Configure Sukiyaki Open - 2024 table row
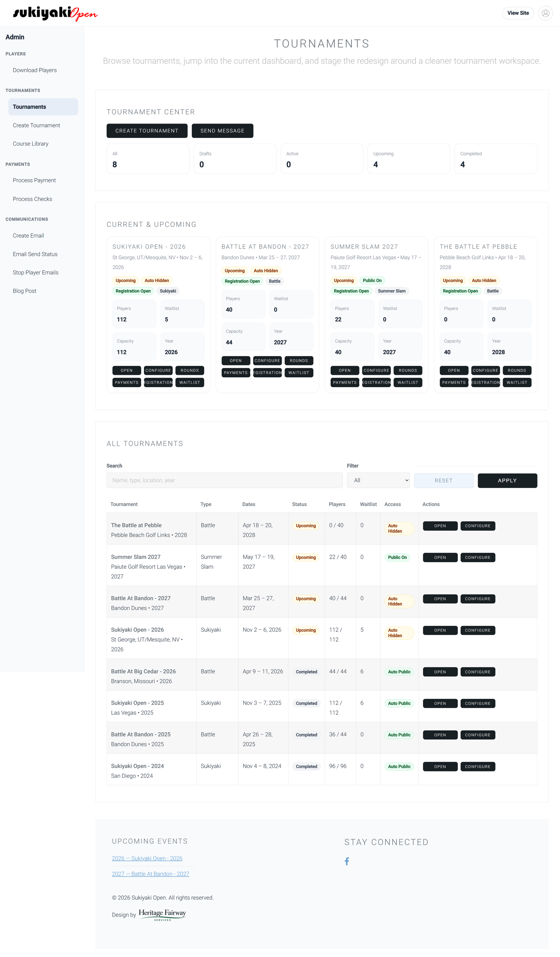The image size is (560, 957). point(478,766)
